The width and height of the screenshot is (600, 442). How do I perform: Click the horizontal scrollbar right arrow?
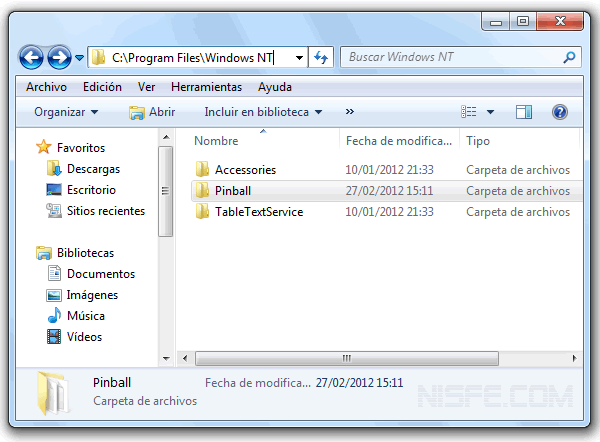pos(574,359)
